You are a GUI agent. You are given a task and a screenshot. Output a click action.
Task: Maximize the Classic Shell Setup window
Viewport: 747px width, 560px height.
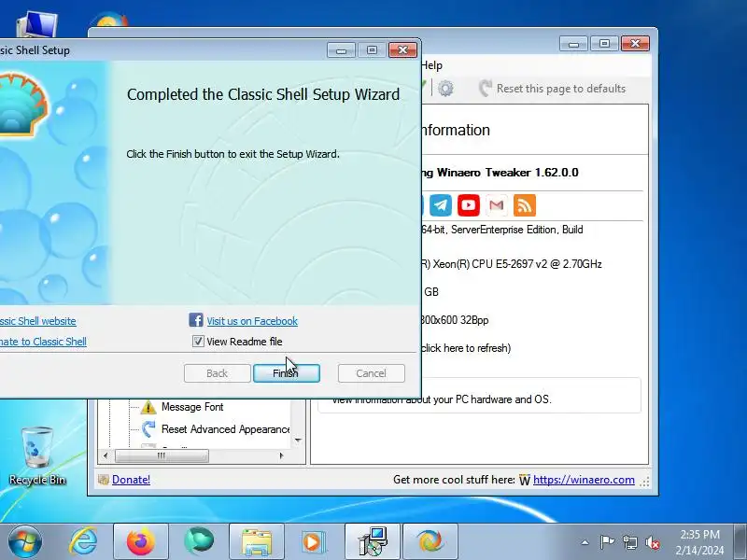tap(372, 50)
